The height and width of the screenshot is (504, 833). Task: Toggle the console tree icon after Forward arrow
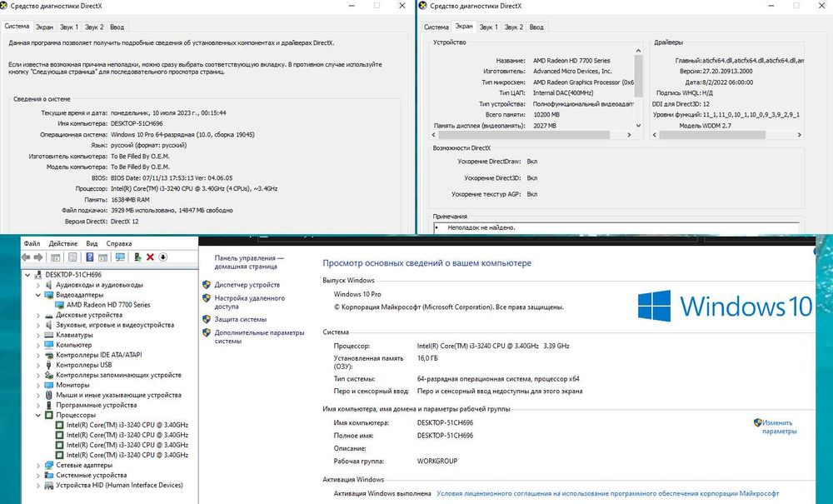pyautogui.click(x=55, y=257)
